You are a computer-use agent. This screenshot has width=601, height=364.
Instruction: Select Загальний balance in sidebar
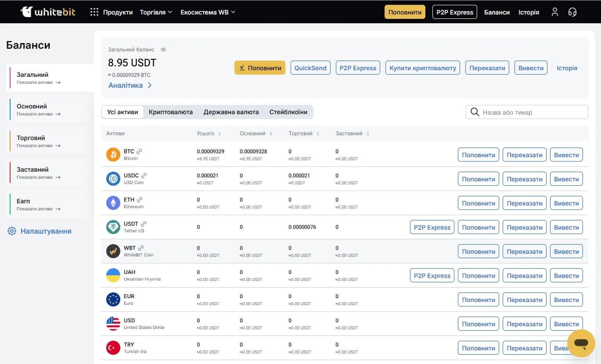[x=50, y=78]
